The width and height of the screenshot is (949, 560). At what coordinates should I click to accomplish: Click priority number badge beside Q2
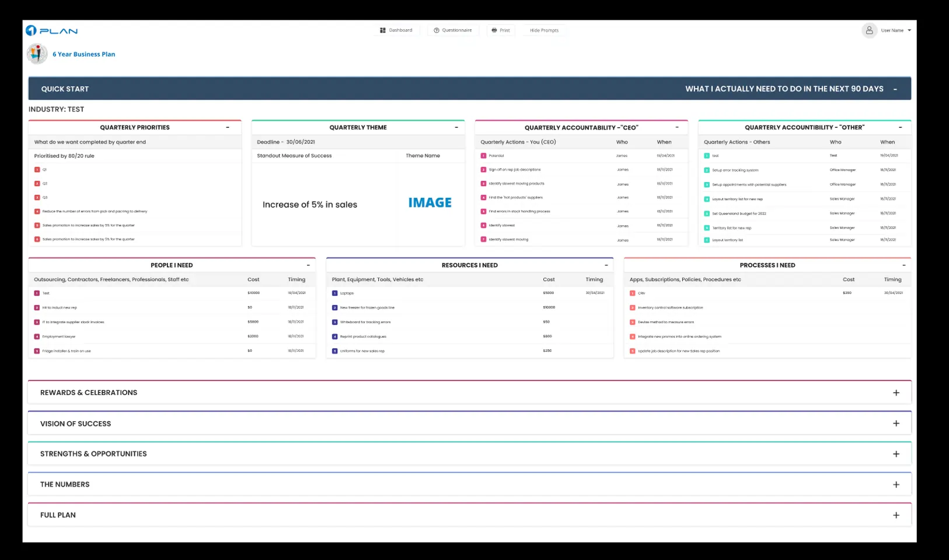(x=37, y=184)
